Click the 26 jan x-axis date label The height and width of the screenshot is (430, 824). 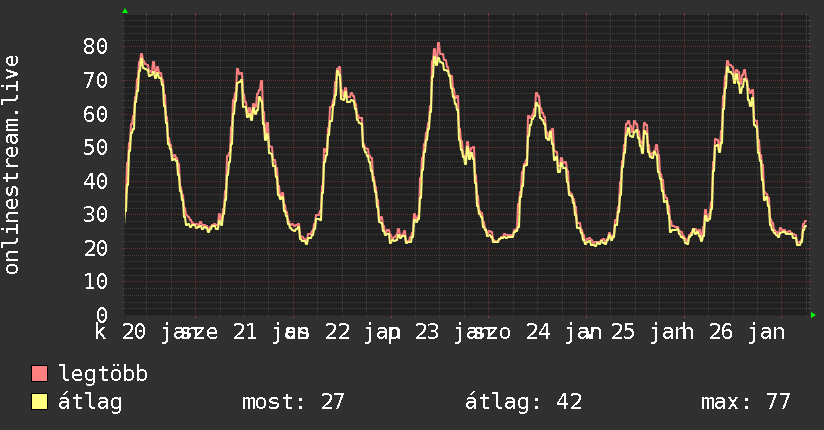click(x=747, y=332)
